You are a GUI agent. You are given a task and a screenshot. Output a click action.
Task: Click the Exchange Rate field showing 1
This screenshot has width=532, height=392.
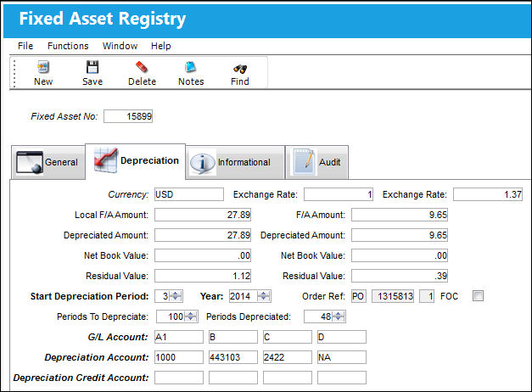click(x=339, y=194)
